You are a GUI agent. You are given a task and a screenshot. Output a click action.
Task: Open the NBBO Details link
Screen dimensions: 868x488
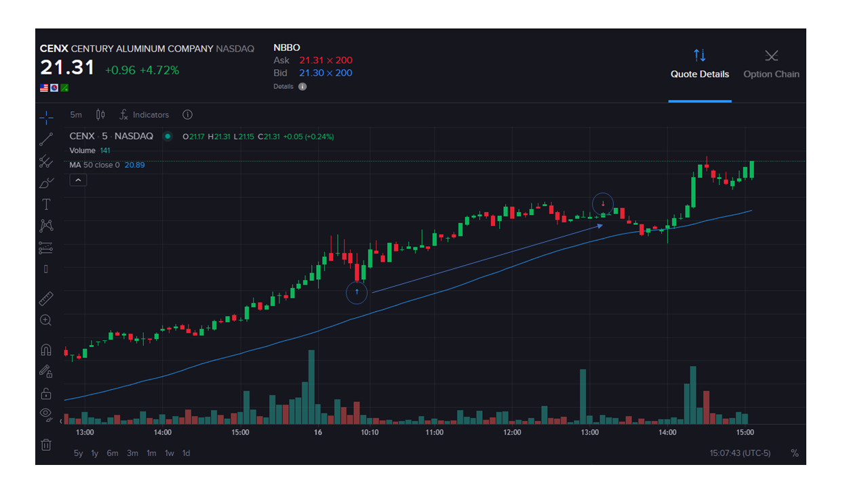coord(283,87)
